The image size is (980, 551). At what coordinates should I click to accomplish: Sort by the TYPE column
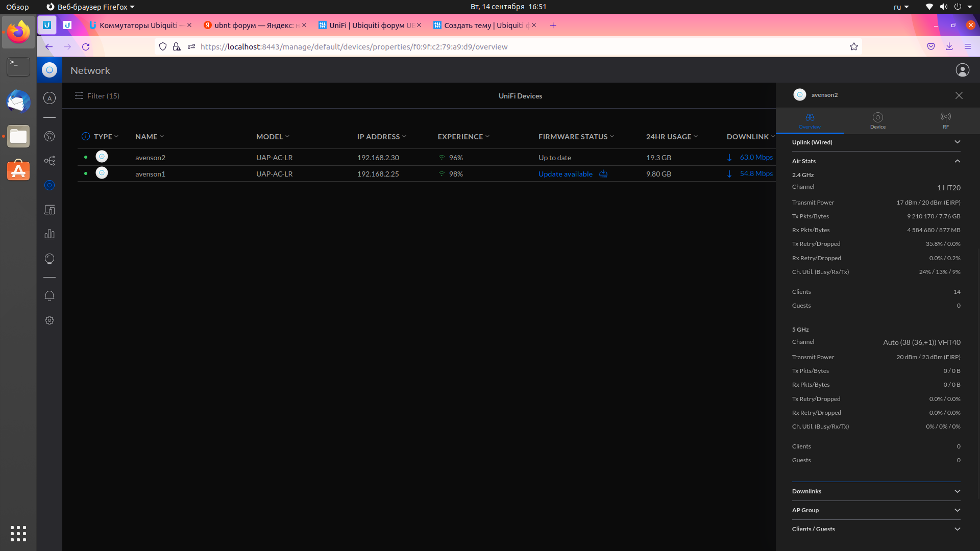click(106, 136)
